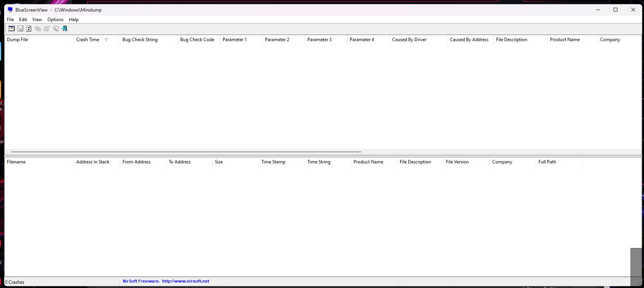Click the Time Stamp column header

pyautogui.click(x=282, y=162)
